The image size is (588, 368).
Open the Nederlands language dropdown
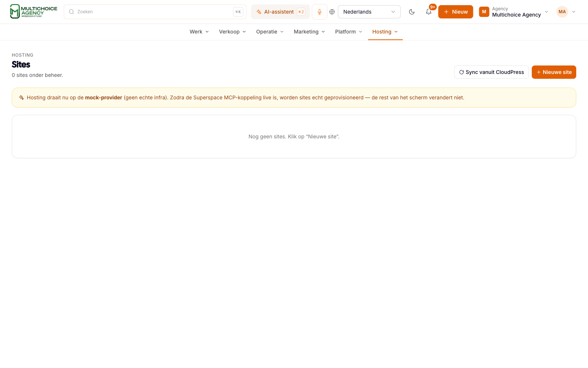click(x=369, y=12)
